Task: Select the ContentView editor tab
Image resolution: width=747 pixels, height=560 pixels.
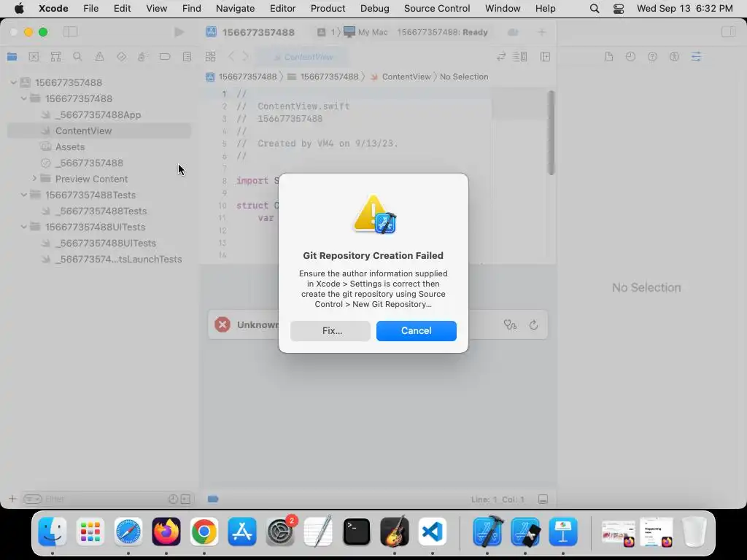Action: click(303, 57)
